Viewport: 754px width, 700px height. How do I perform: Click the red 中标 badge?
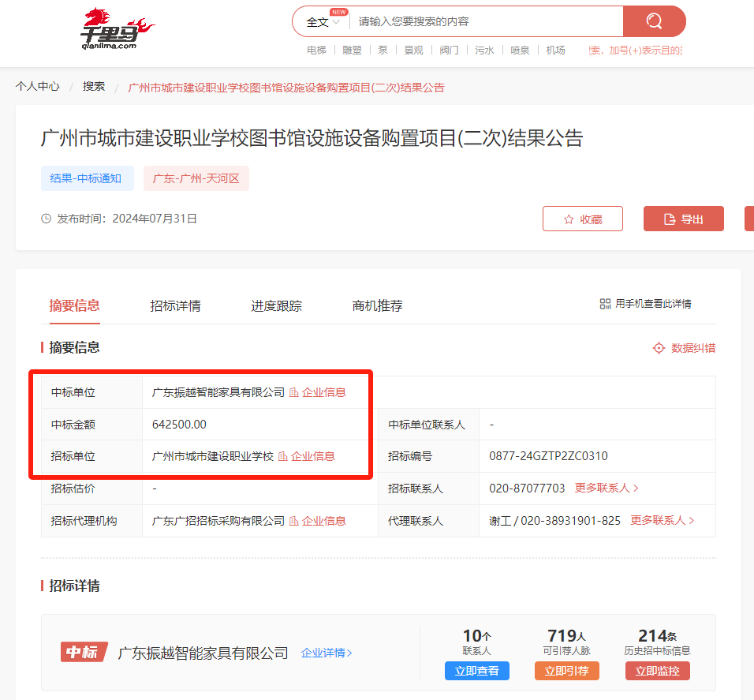pos(84,652)
